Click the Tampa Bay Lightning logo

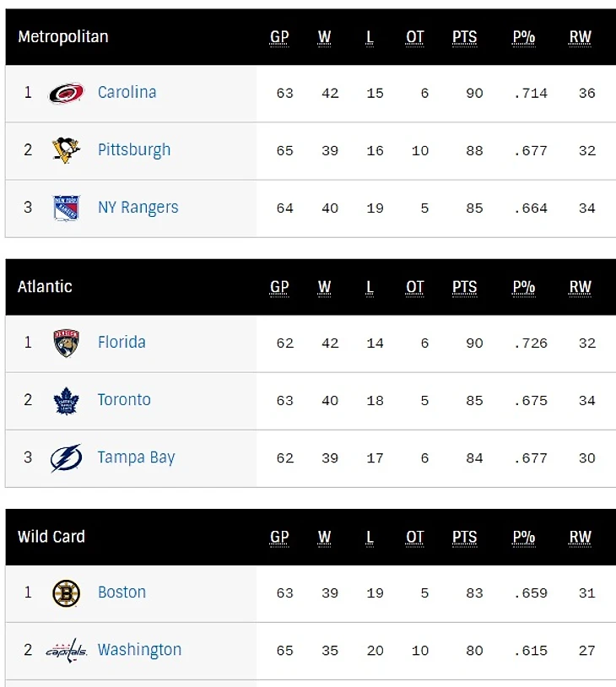66,457
